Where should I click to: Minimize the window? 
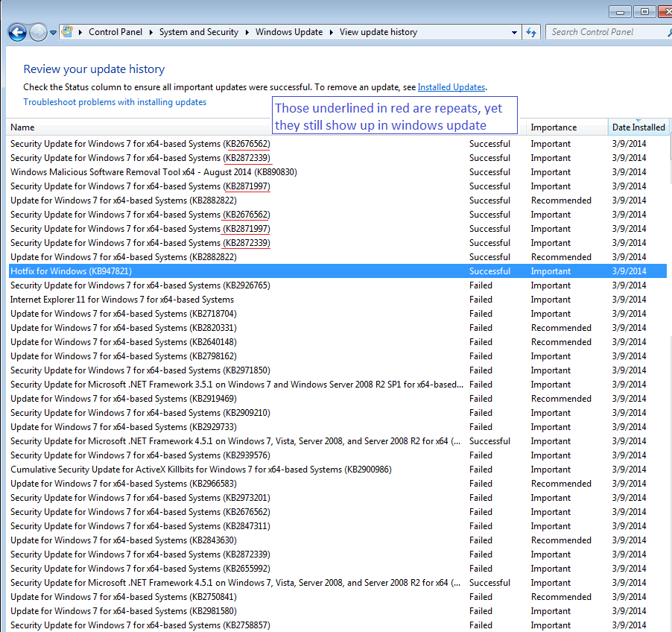(620, 12)
